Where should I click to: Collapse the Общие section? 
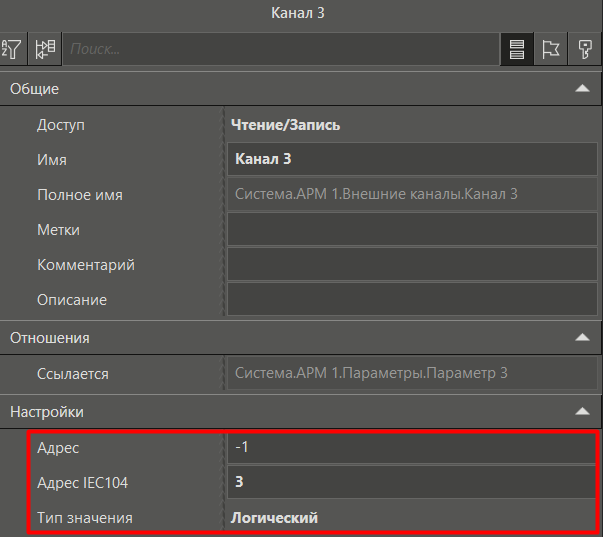[x=582, y=89]
